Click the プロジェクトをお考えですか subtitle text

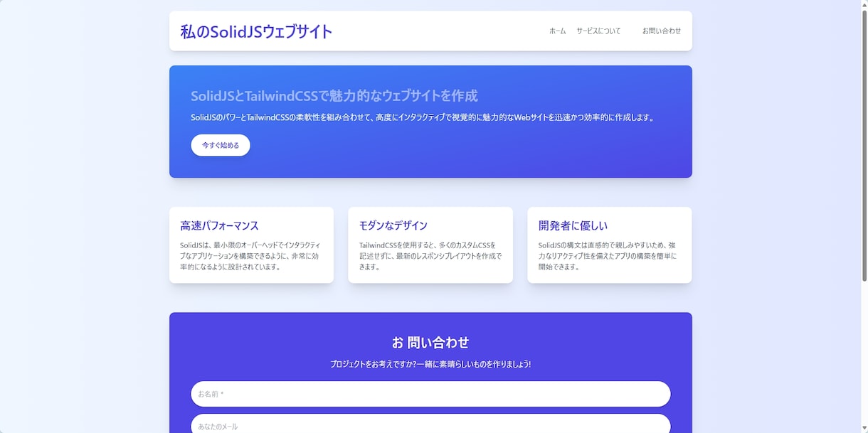(430, 364)
